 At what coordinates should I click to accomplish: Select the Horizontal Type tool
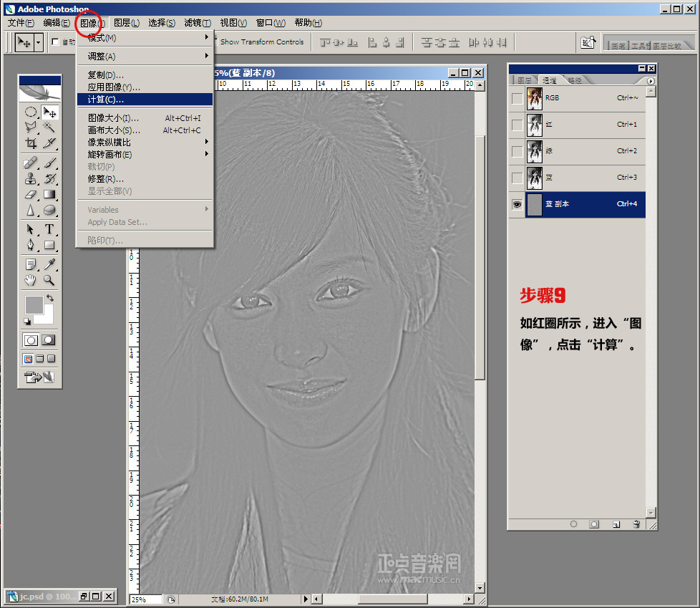(x=49, y=229)
